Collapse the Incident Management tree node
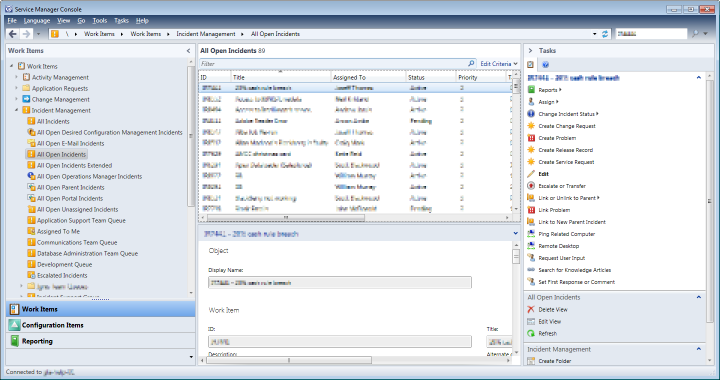The height and width of the screenshot is (380, 720). pos(17,110)
